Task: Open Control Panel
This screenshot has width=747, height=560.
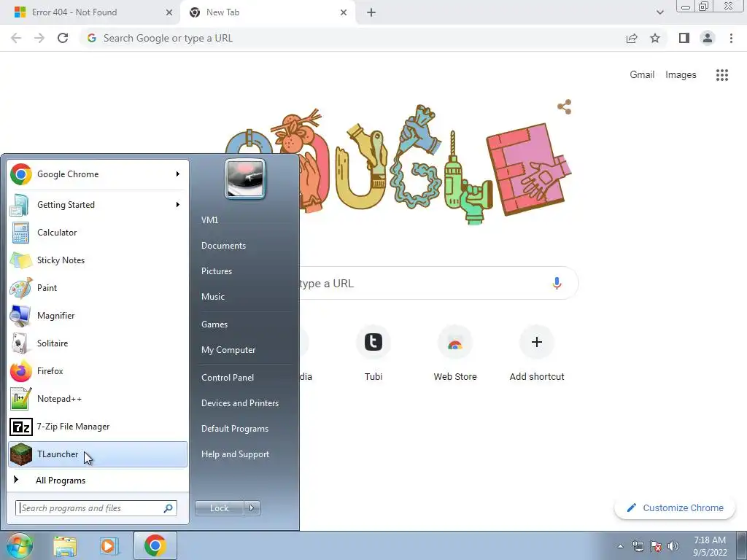Action: pyautogui.click(x=228, y=378)
